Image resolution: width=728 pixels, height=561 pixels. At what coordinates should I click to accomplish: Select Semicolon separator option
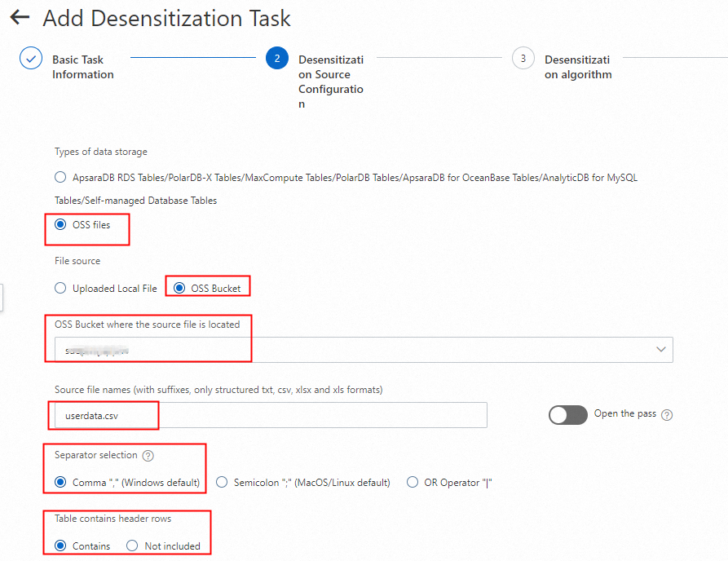[x=222, y=483]
